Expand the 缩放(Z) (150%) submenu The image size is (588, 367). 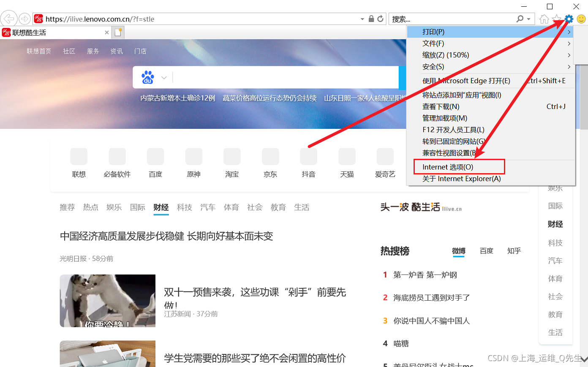tap(491, 55)
